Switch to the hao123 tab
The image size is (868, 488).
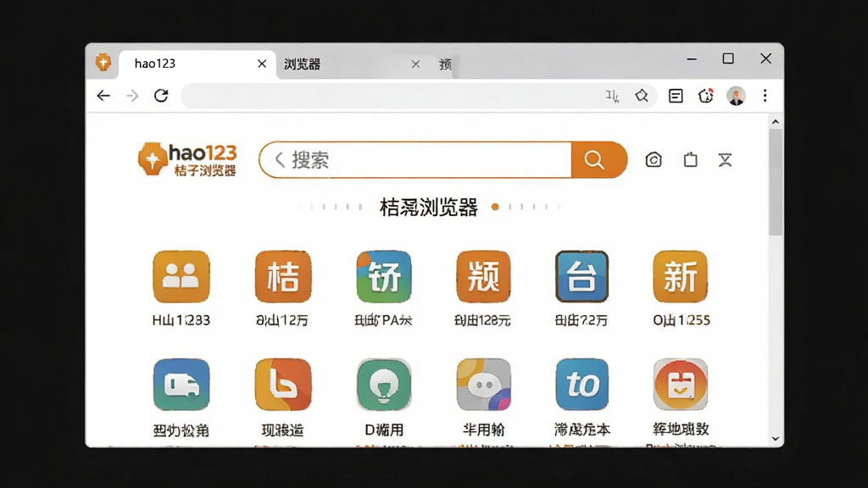tap(197, 64)
